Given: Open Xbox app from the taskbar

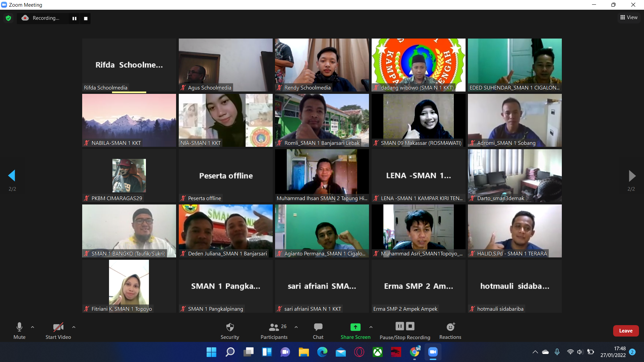Looking at the screenshot, I should (378, 352).
